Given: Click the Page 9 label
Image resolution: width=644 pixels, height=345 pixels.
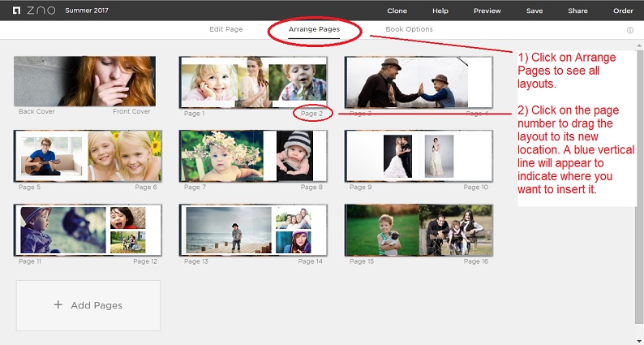Looking at the screenshot, I should pyautogui.click(x=361, y=187).
